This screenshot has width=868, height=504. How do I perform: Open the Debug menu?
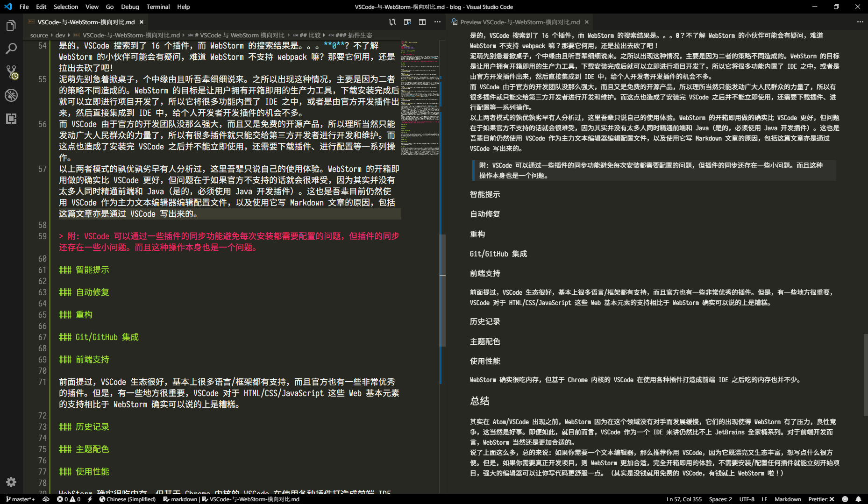(x=130, y=7)
